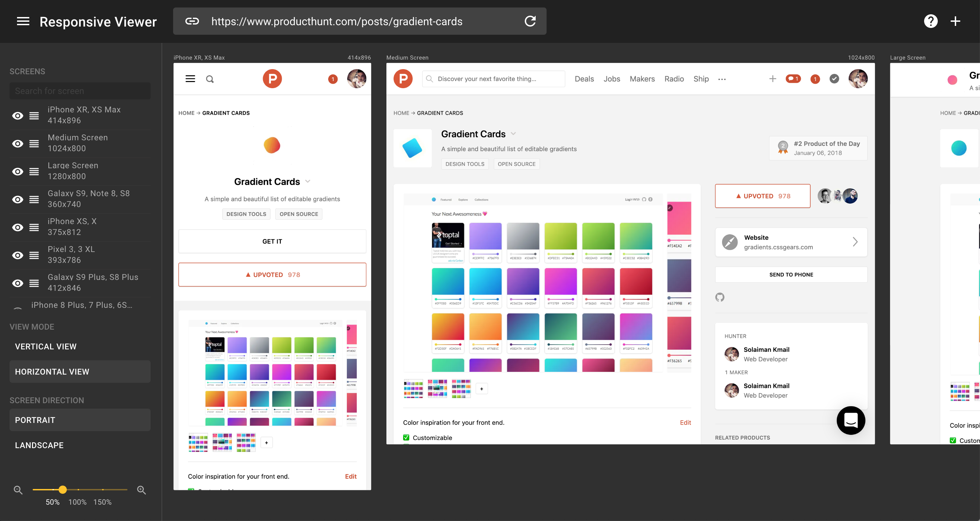The height and width of the screenshot is (521, 980).
Task: Click the SEND TO PHONE button
Action: [791, 274]
